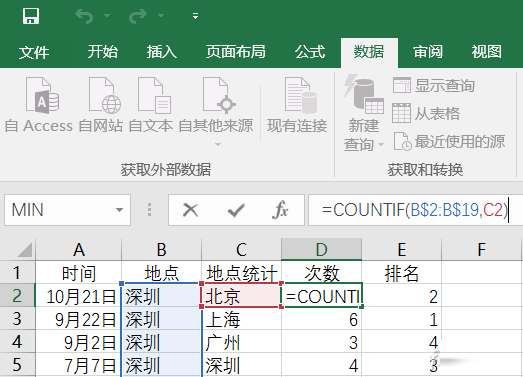The height and width of the screenshot is (377, 523).
Task: Select column C header
Action: pos(241,249)
